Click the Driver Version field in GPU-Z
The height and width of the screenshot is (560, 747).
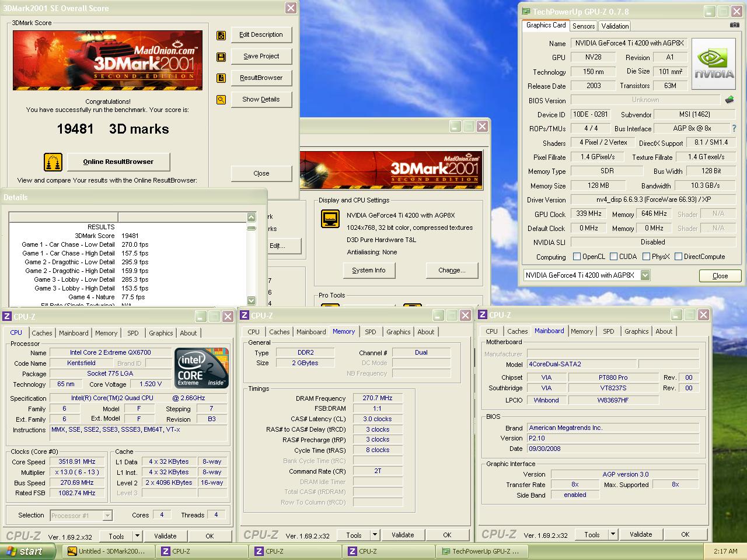pyautogui.click(x=653, y=199)
